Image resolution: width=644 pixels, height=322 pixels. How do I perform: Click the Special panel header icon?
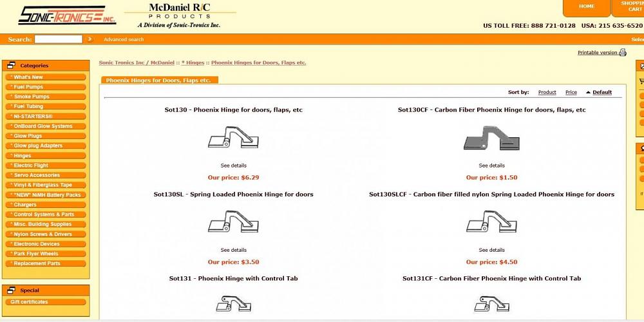pyautogui.click(x=11, y=290)
